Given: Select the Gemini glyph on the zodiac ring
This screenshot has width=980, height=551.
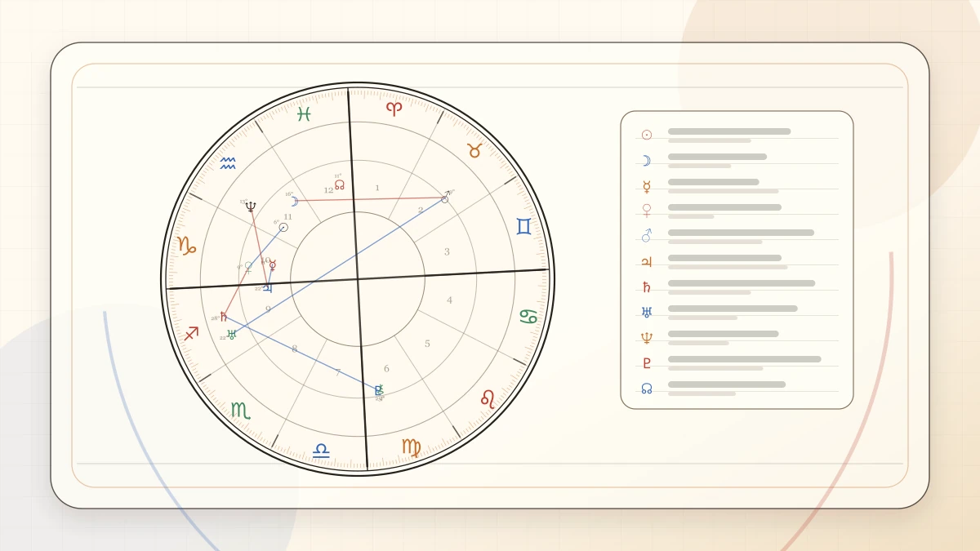Looking at the screenshot, I should click(x=523, y=226).
